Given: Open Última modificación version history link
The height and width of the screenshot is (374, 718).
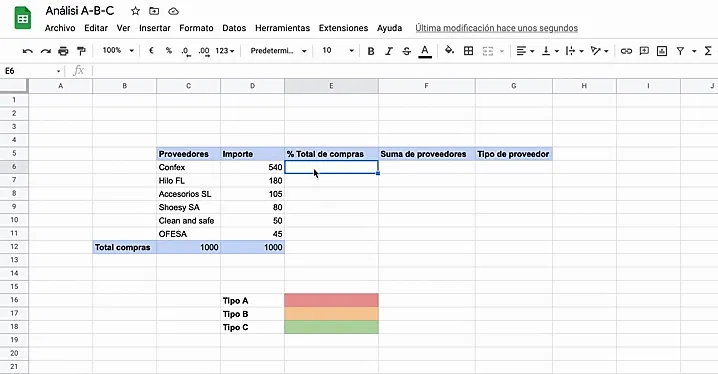Looking at the screenshot, I should (496, 28).
